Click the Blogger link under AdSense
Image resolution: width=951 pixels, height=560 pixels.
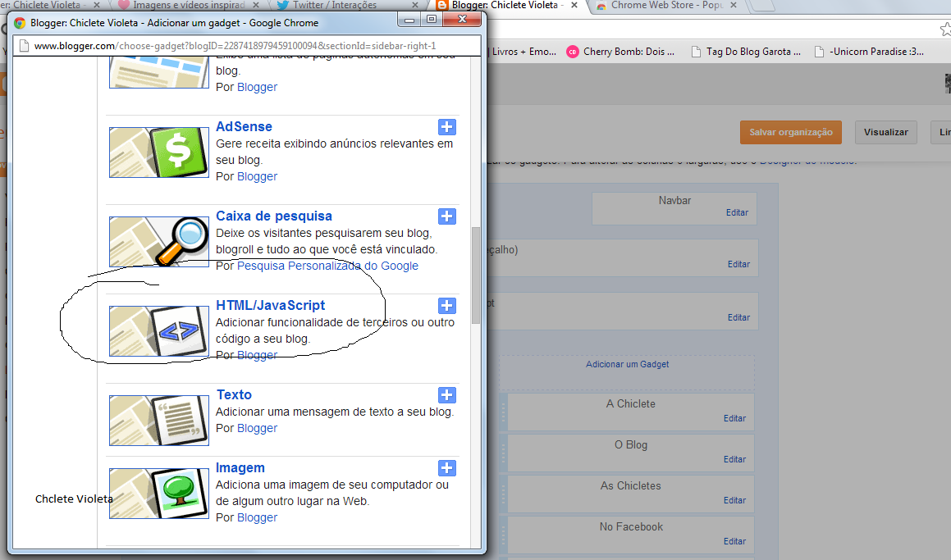point(257,176)
